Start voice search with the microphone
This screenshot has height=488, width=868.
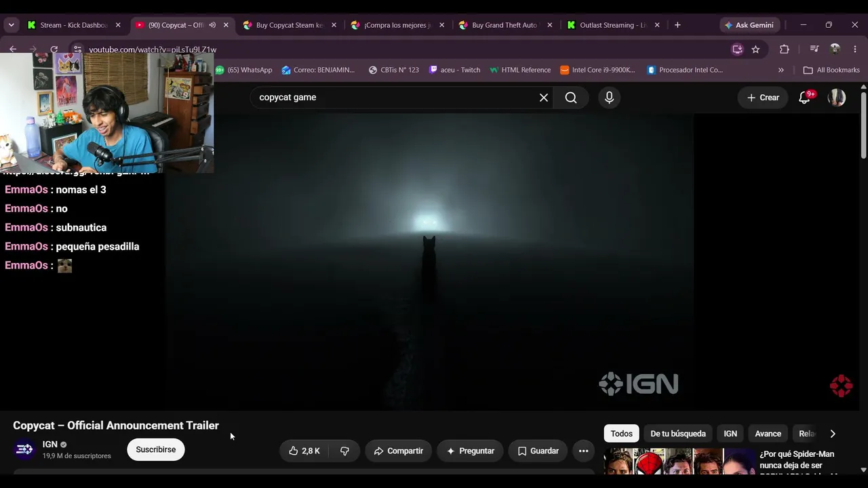tap(609, 98)
